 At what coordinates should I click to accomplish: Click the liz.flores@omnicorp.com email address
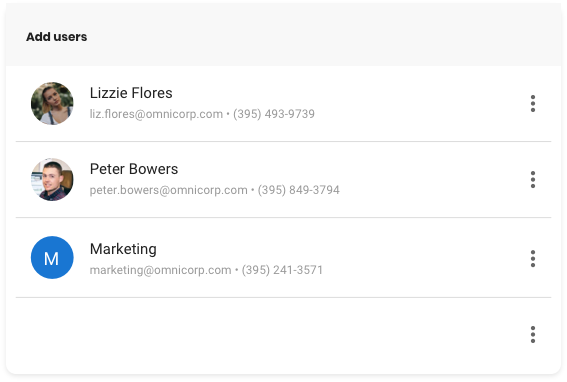point(156,114)
